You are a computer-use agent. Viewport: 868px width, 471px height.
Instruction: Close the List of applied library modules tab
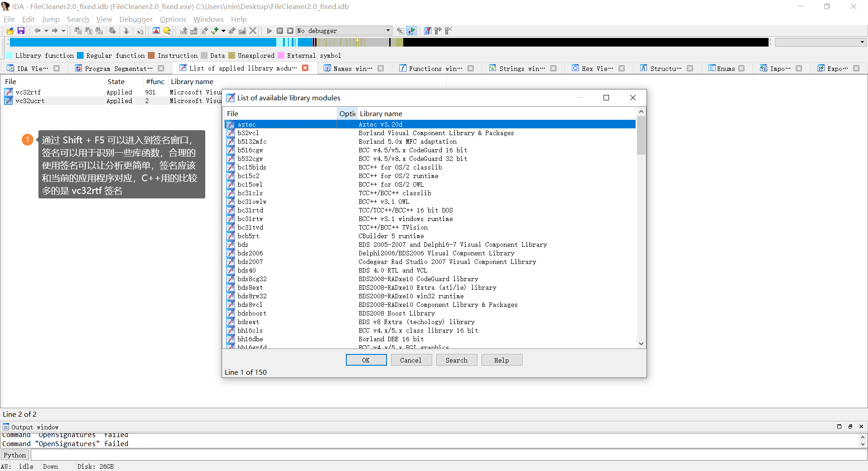point(305,68)
